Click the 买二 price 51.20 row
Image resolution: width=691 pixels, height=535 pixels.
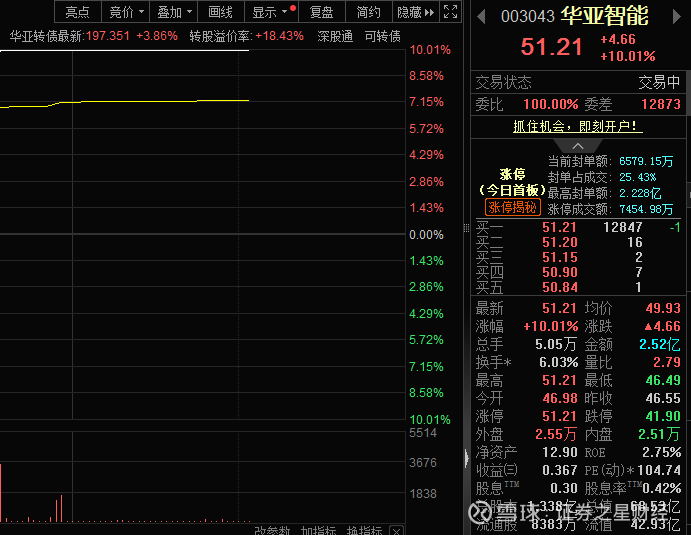(578, 242)
